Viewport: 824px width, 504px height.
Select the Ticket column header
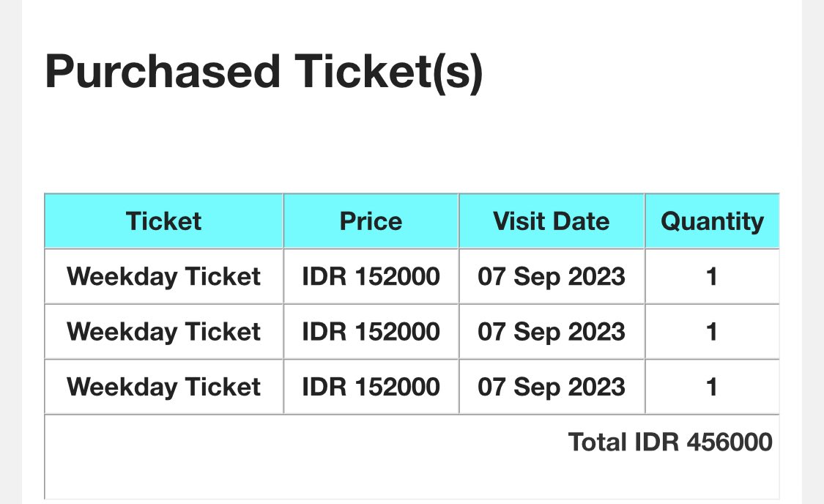click(x=163, y=221)
